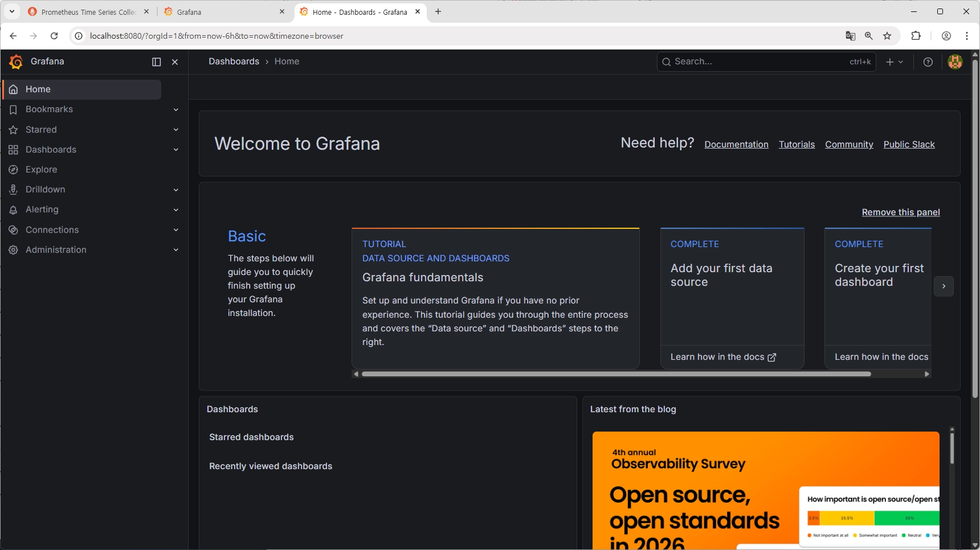
Task: Click the Administration gear icon
Action: 14,250
